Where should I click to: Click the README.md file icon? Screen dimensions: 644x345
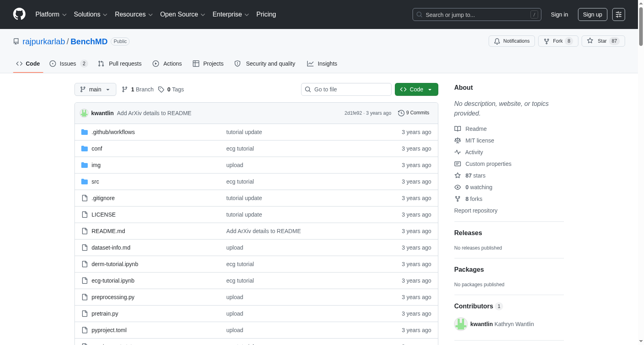[x=85, y=231]
